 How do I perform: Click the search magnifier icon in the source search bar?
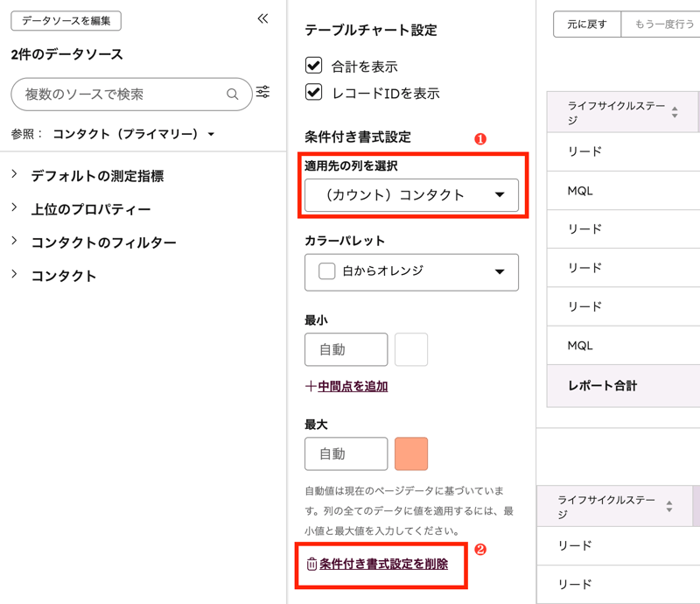click(232, 93)
